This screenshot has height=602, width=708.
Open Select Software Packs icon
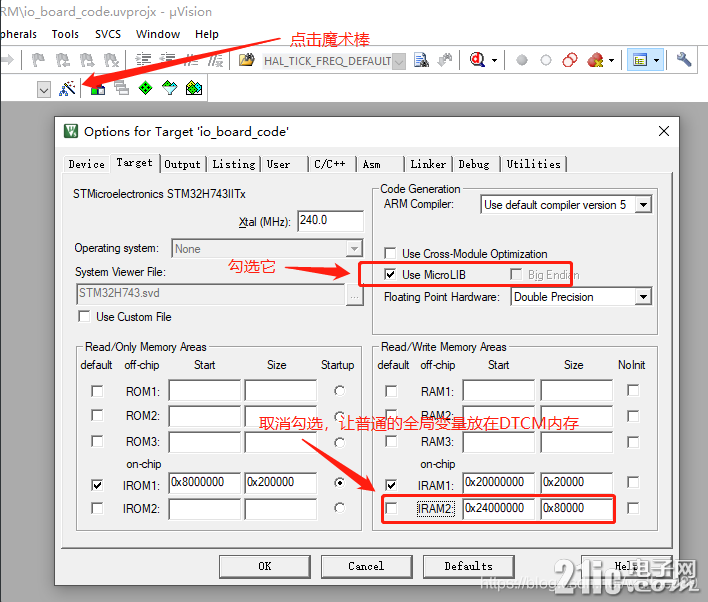[169, 88]
